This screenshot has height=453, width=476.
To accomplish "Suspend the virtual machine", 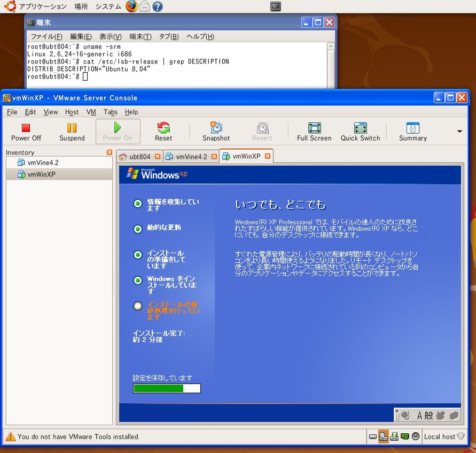I will (x=72, y=132).
